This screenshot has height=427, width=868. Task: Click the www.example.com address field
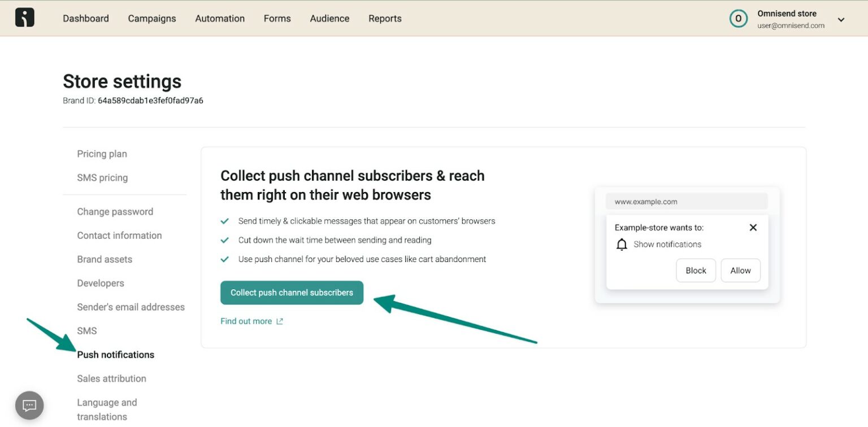pyautogui.click(x=687, y=201)
